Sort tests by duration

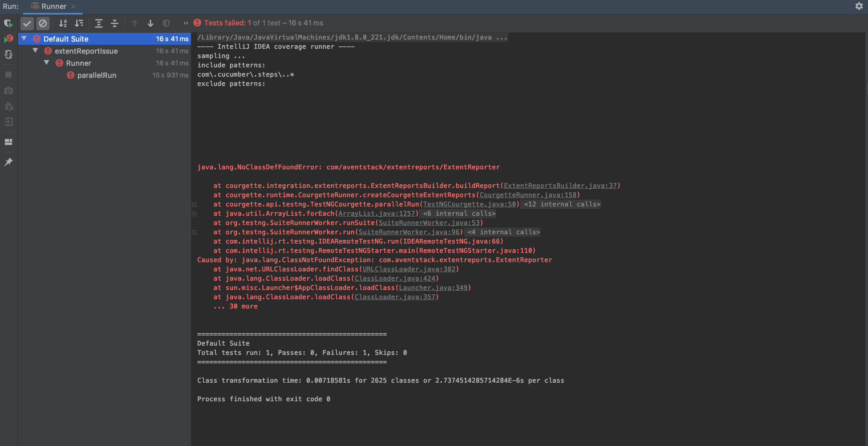pyautogui.click(x=79, y=23)
